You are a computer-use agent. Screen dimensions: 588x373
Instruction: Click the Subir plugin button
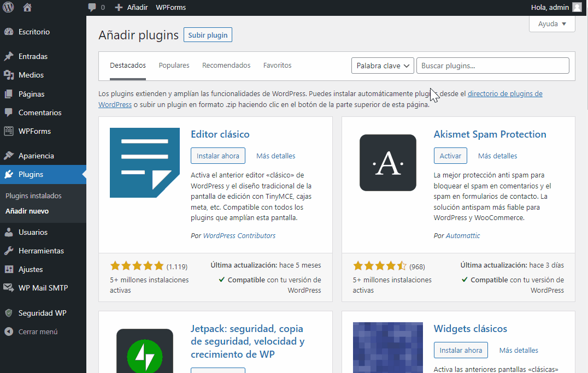click(208, 35)
